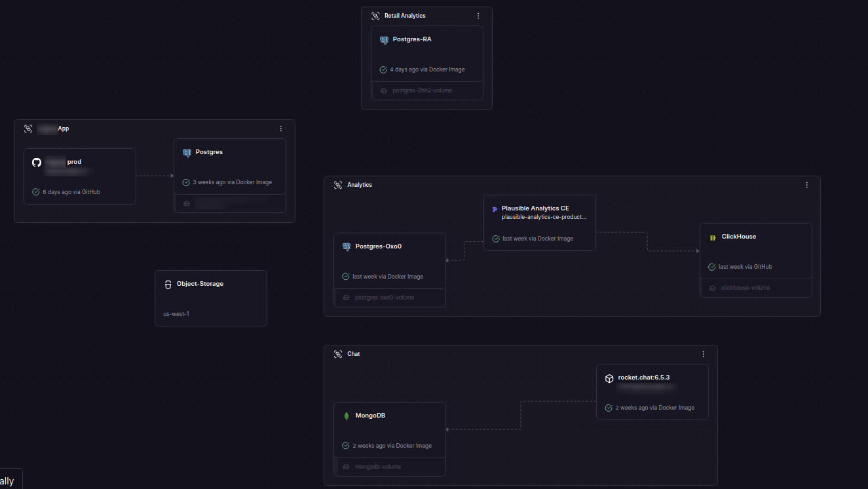Click the Plausible Analytics logo icon
This screenshot has width=868, height=489.
(x=495, y=209)
